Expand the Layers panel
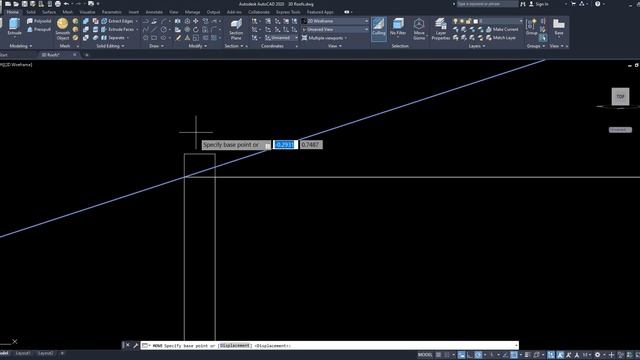The height and width of the screenshot is (360, 640). [x=476, y=46]
